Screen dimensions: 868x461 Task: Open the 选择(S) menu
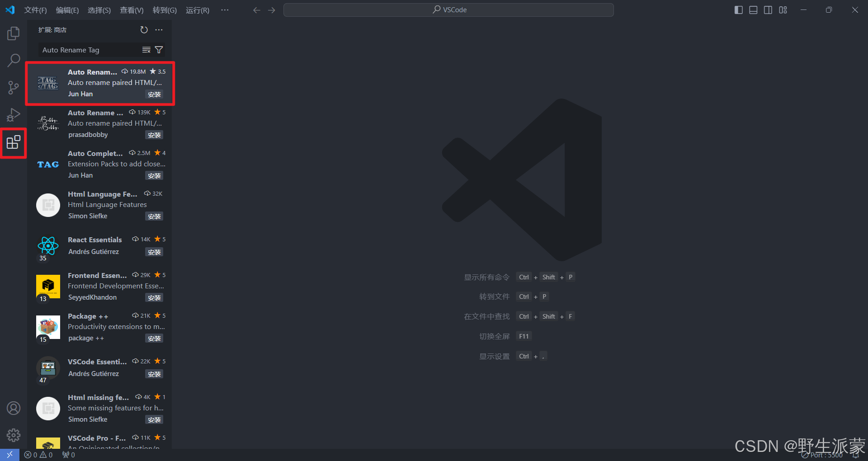(x=99, y=10)
